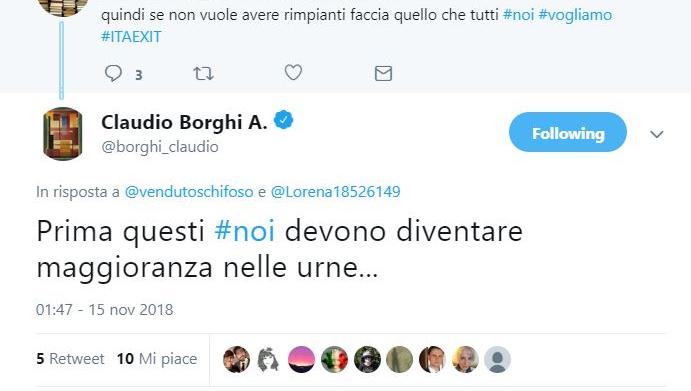
Task: Click the tweet timestamp 01:47 - 15 nov 2018
Action: pyautogui.click(x=104, y=309)
